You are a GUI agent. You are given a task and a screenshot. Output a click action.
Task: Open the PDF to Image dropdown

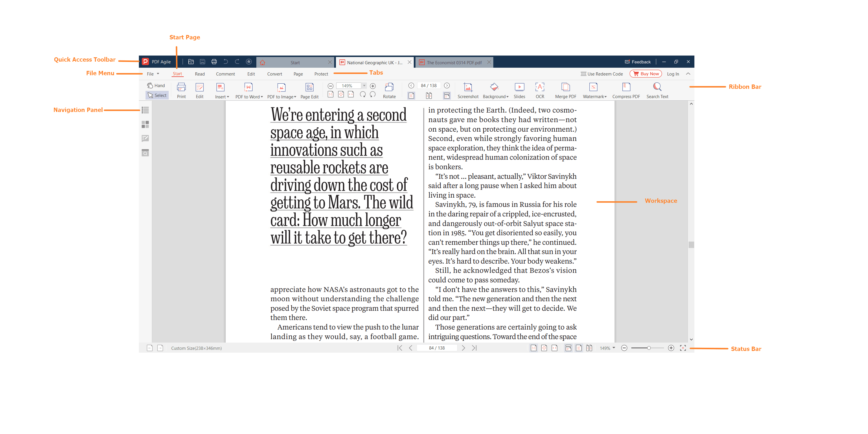tap(282, 91)
